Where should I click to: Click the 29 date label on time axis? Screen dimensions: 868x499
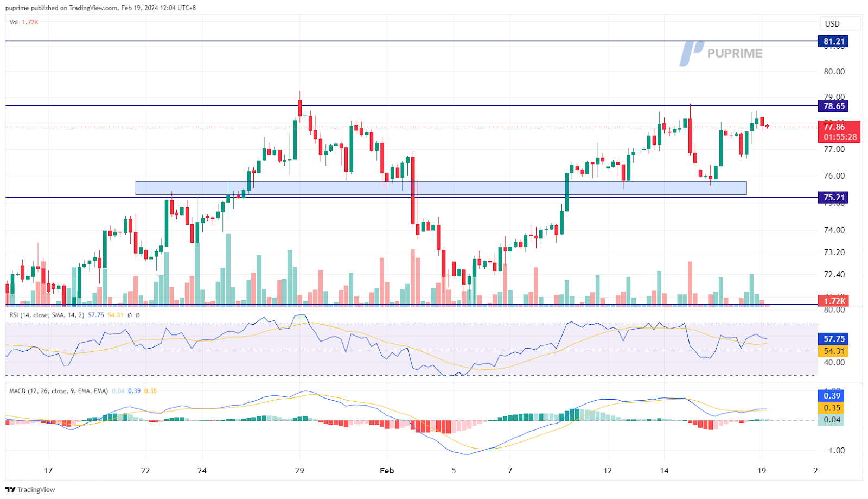[299, 470]
